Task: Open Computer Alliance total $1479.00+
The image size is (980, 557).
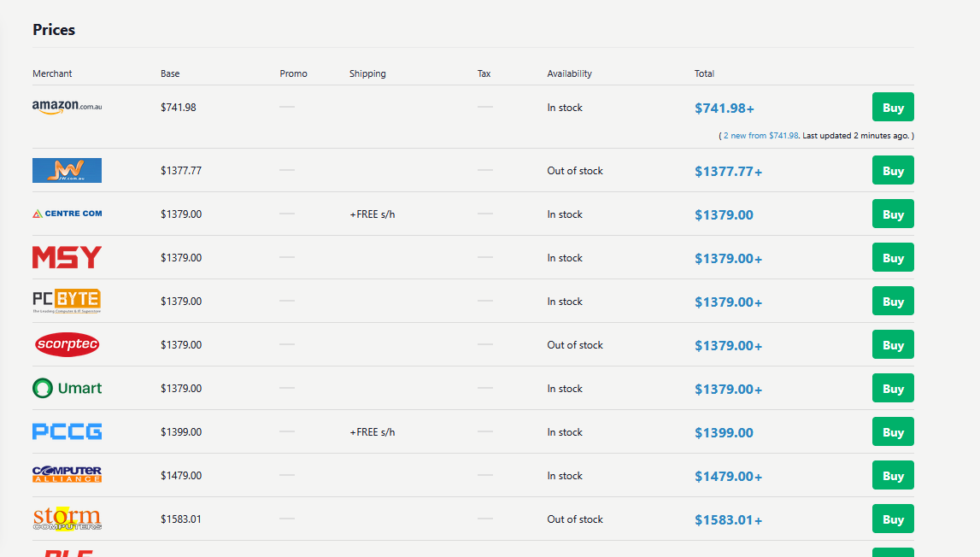Action: click(x=728, y=477)
